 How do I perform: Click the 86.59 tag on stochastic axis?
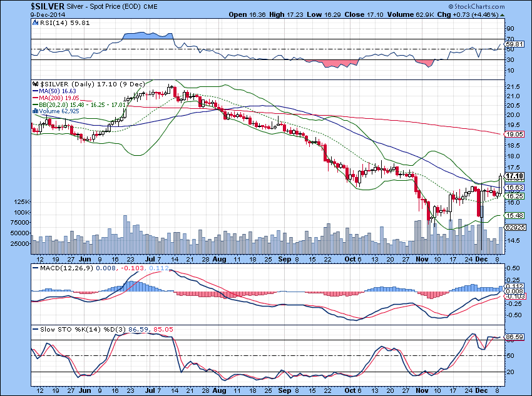pyautogui.click(x=514, y=337)
